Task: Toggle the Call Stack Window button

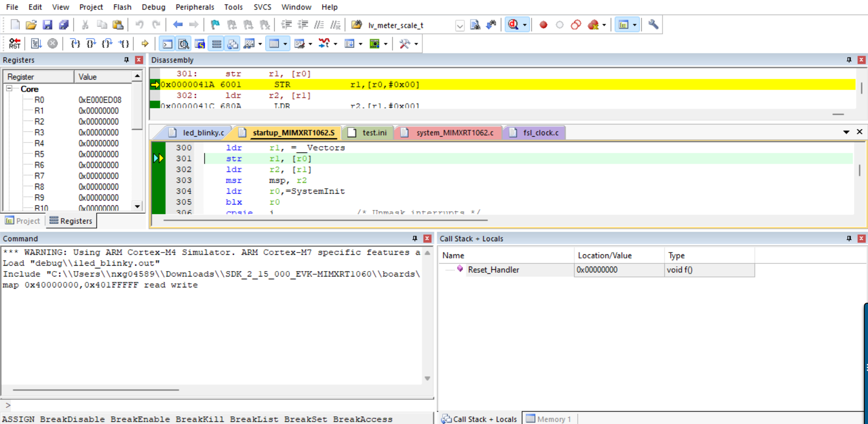Action: (x=233, y=43)
